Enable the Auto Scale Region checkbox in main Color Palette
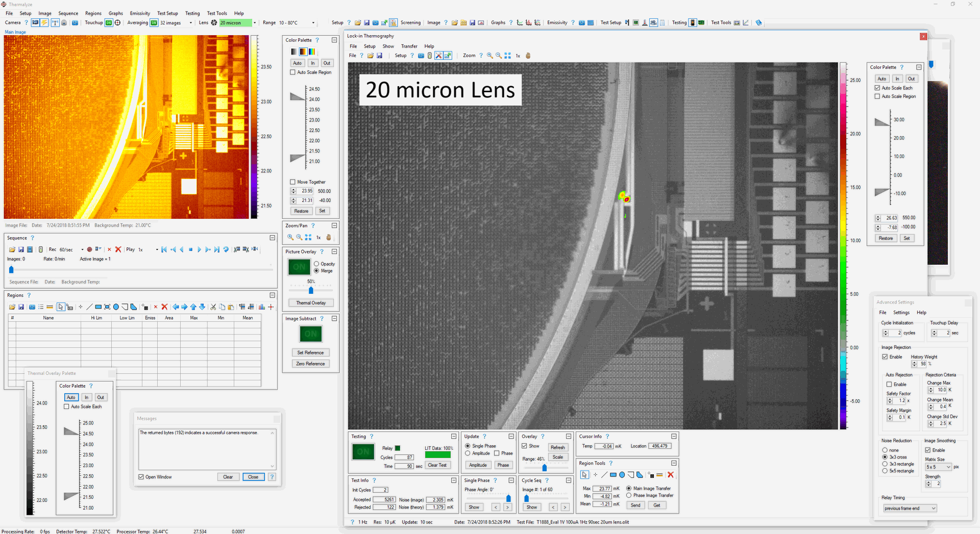The image size is (980, 534). pyautogui.click(x=292, y=72)
